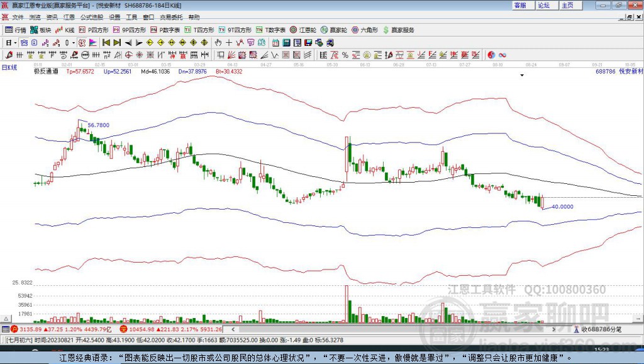Viewport: 644px width, 364px height.
Task: Click the red floppy save icon
Action: (308, 43)
